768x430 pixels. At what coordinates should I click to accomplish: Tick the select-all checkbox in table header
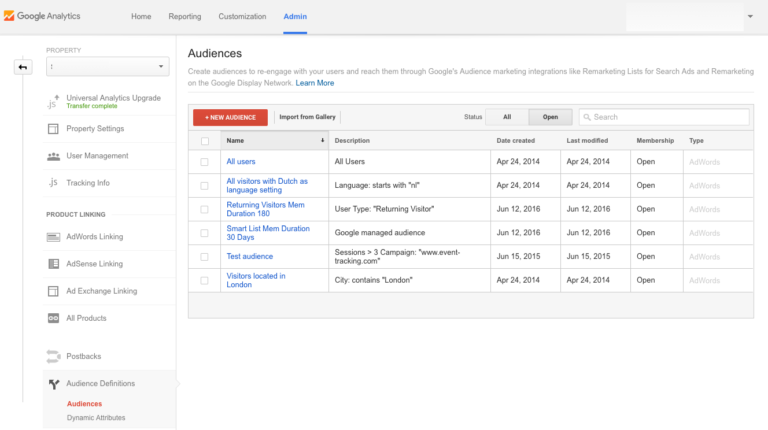205,141
